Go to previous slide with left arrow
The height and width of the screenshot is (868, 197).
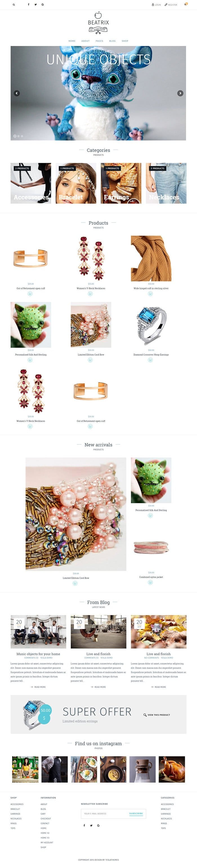(17, 93)
